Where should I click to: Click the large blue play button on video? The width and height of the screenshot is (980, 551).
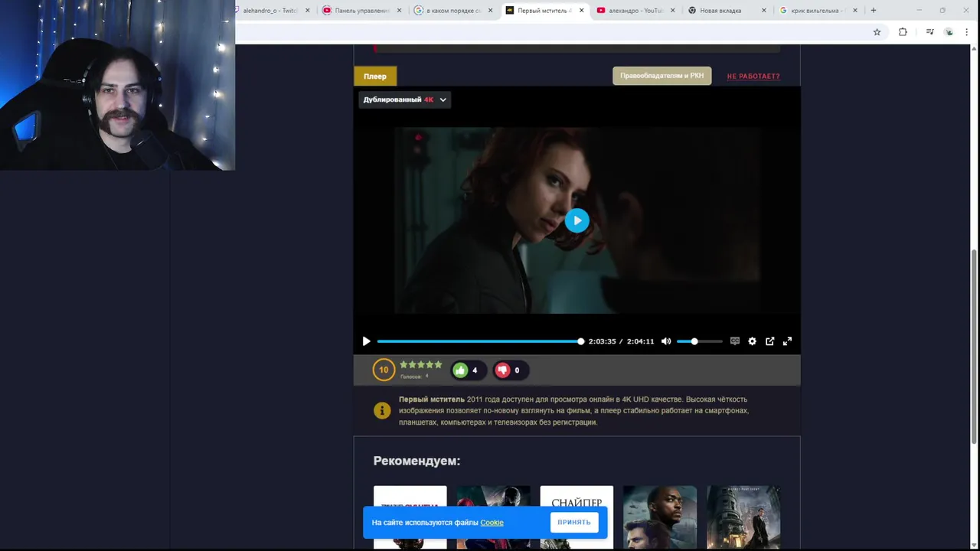(577, 220)
